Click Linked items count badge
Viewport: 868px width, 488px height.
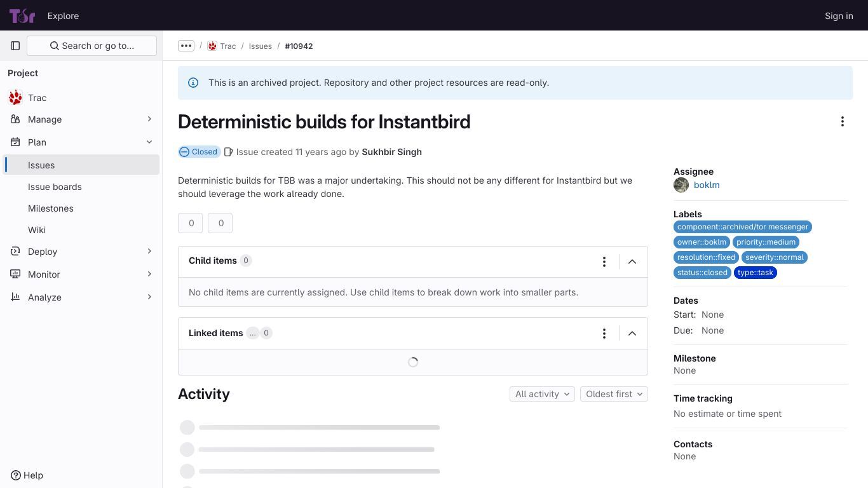[x=266, y=333]
